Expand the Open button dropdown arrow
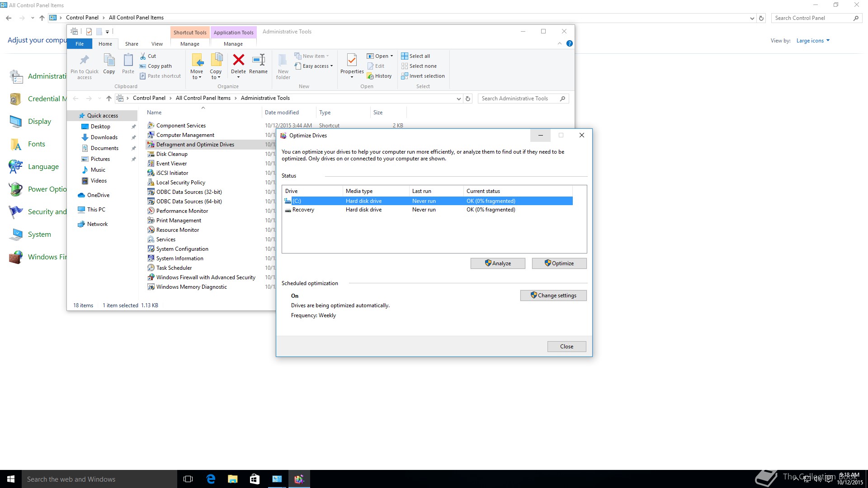Image resolution: width=868 pixels, height=488 pixels. coord(392,56)
